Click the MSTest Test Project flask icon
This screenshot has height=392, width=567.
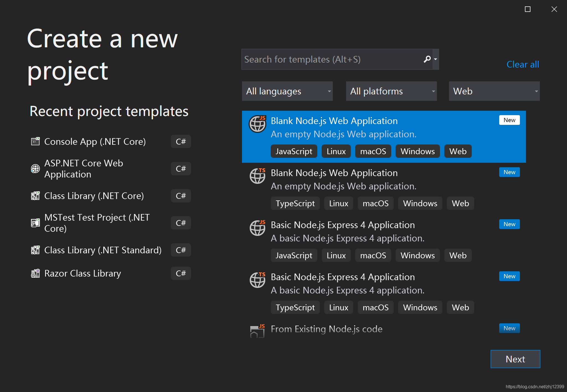pyautogui.click(x=35, y=223)
